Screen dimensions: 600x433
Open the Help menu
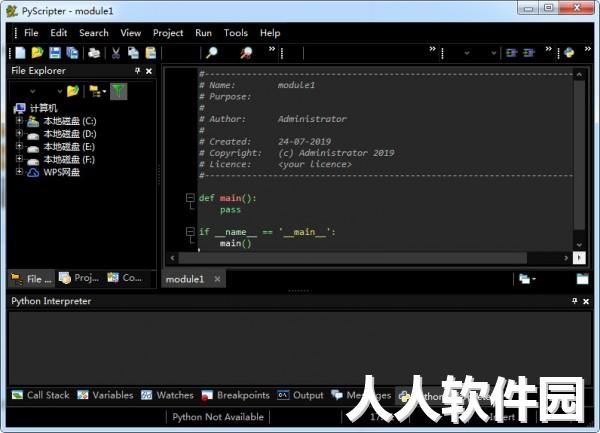tap(270, 33)
